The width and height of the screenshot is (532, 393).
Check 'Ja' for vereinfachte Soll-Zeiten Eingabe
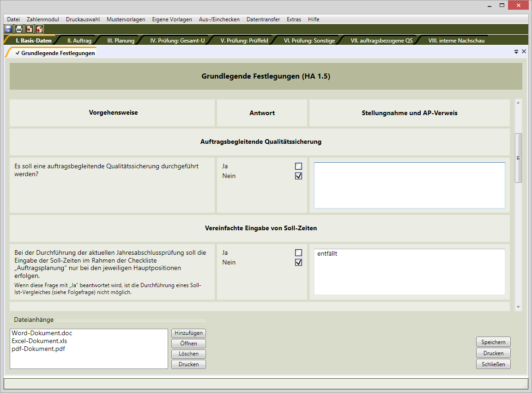point(298,252)
